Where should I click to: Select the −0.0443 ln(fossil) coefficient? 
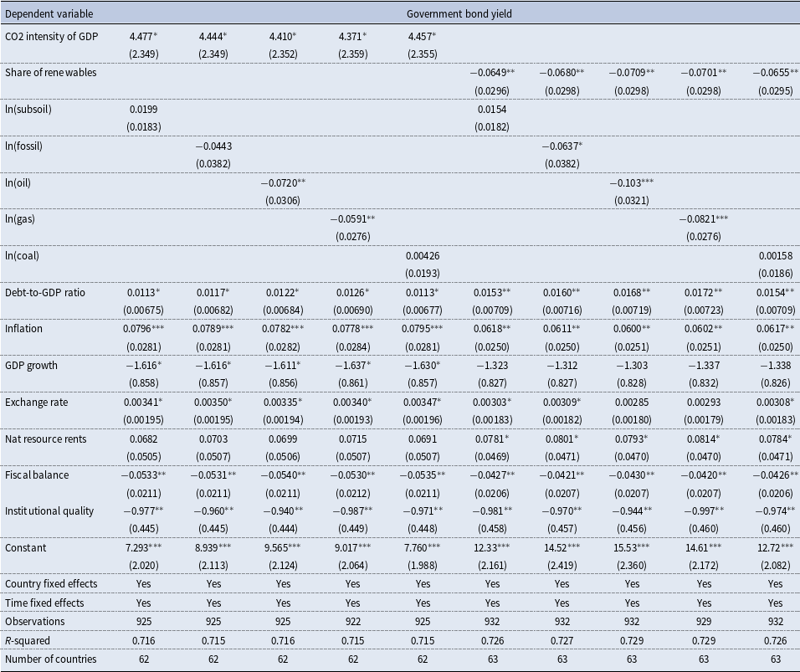pyautogui.click(x=213, y=146)
